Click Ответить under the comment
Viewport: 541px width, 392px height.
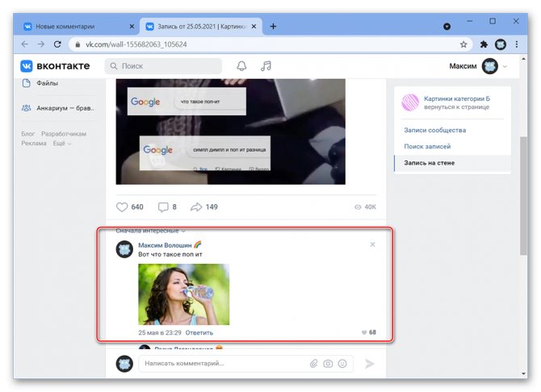pos(199,332)
